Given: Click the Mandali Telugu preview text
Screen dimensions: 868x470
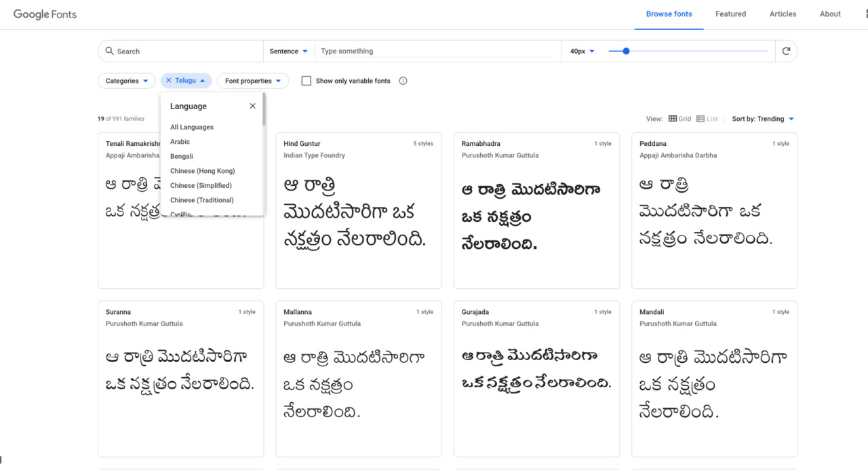Looking at the screenshot, I should (x=713, y=384).
